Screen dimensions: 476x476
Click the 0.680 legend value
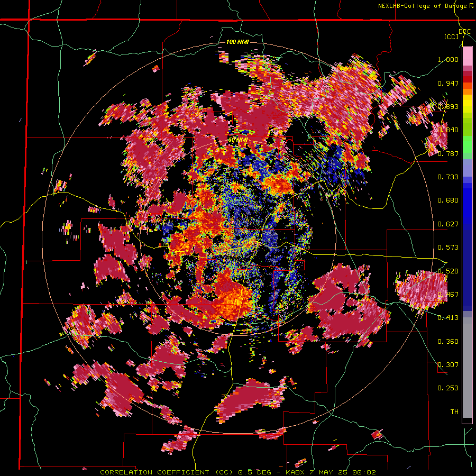click(x=448, y=200)
